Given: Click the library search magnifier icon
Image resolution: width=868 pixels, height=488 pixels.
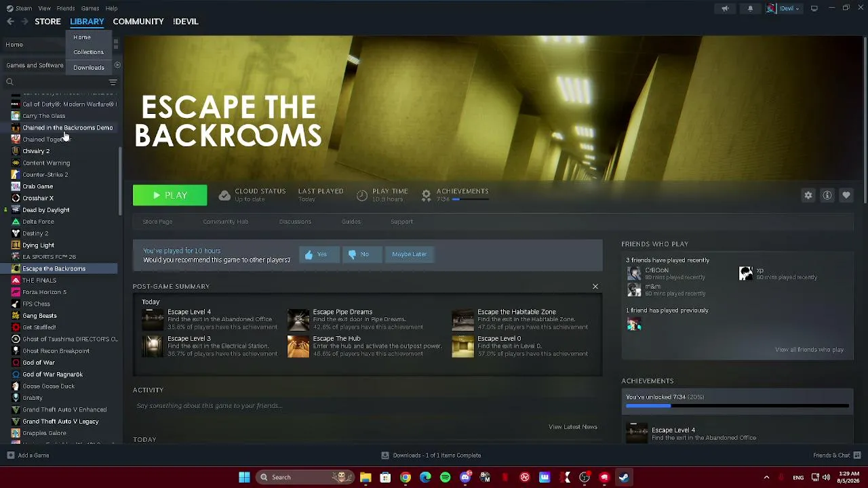Looking at the screenshot, I should coord(9,82).
